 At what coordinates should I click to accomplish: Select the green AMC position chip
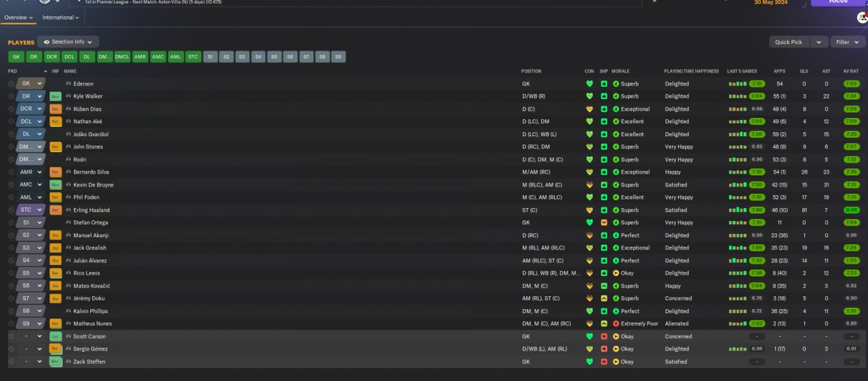tap(158, 57)
